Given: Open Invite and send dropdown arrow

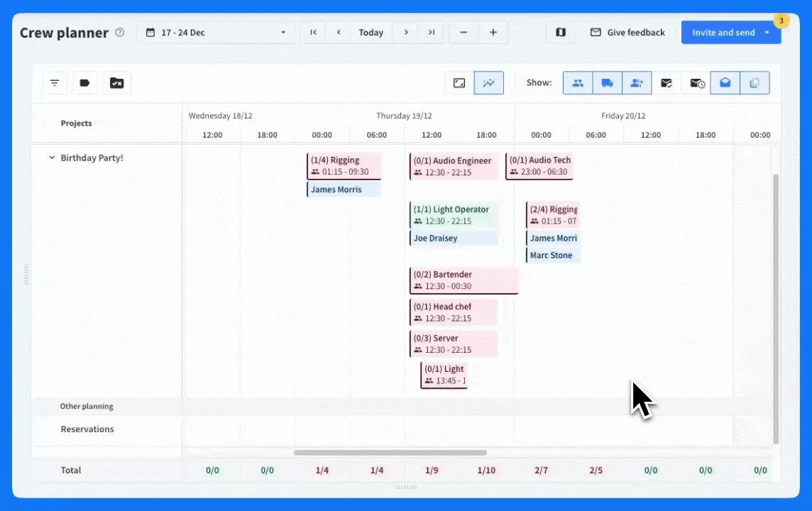Looking at the screenshot, I should pos(767,33).
